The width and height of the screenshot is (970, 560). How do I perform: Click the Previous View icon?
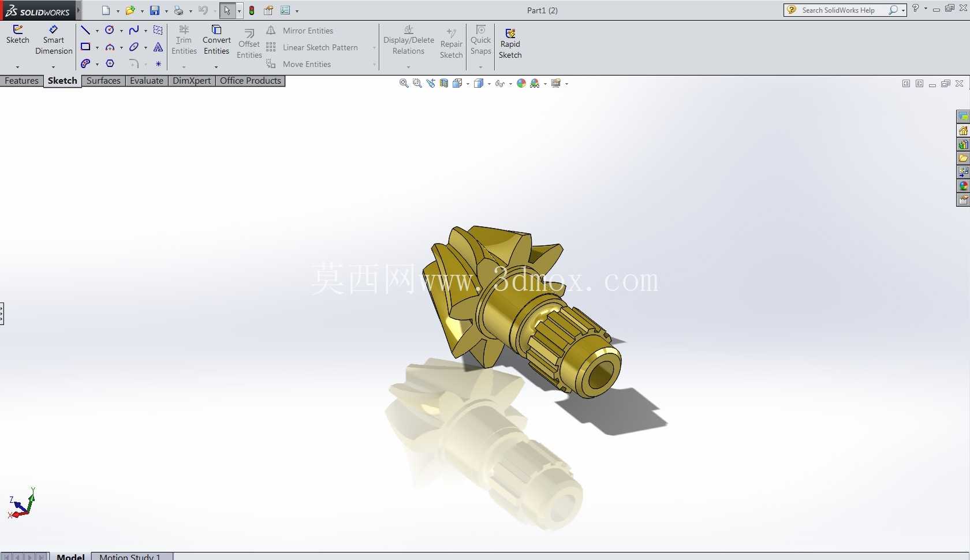(431, 84)
